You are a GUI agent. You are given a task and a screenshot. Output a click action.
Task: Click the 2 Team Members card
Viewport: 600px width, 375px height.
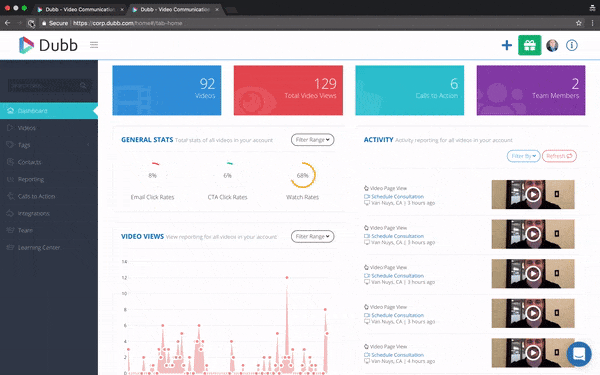531,90
